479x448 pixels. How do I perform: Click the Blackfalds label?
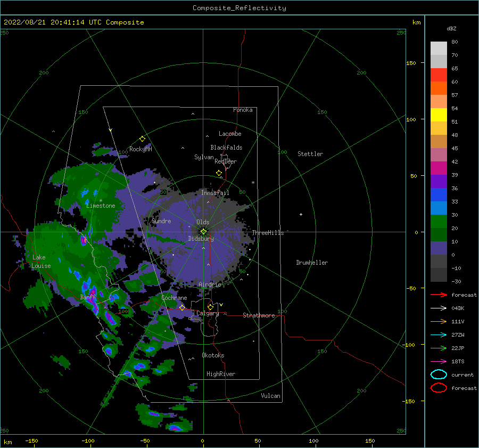(x=226, y=148)
